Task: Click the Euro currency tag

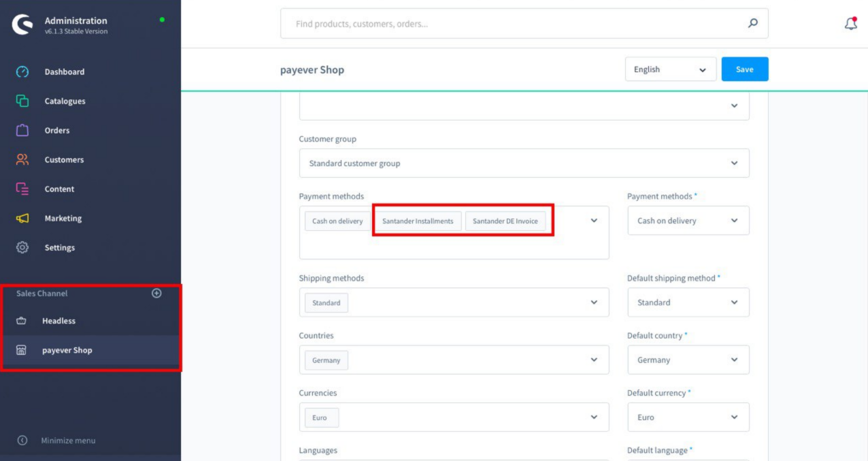Action: 322,417
